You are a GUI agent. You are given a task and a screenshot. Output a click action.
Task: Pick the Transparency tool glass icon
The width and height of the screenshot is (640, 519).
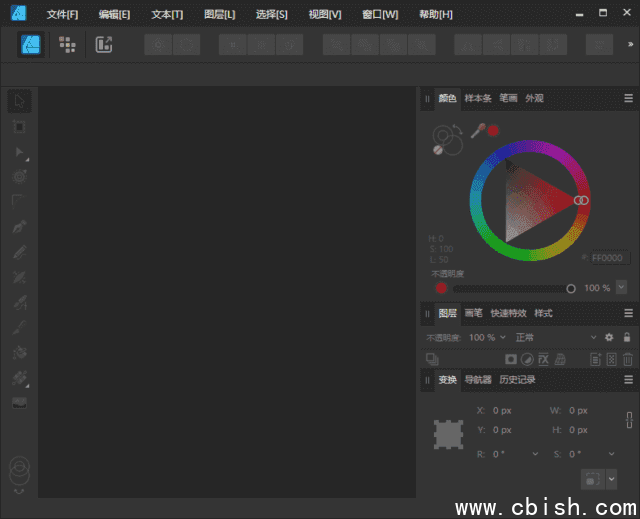pyautogui.click(x=19, y=378)
